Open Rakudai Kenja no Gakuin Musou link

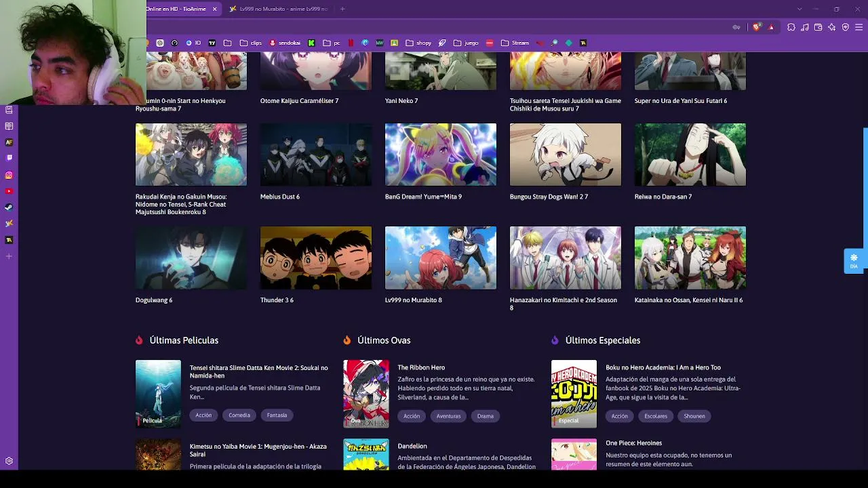tap(181, 204)
